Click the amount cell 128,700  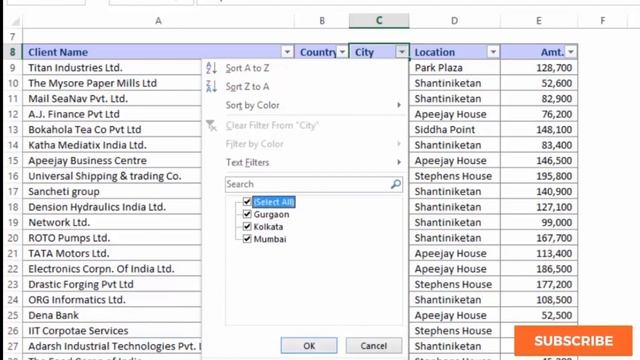pos(539,67)
